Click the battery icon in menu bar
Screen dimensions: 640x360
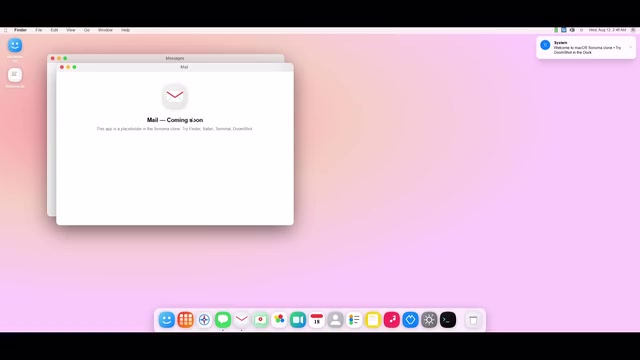coord(556,30)
